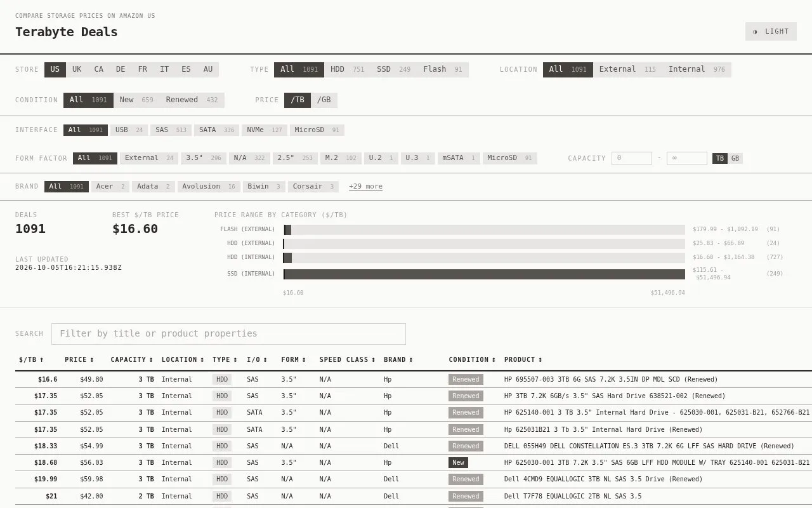
Task: Filter brand by Corsair
Action: pyautogui.click(x=313, y=187)
